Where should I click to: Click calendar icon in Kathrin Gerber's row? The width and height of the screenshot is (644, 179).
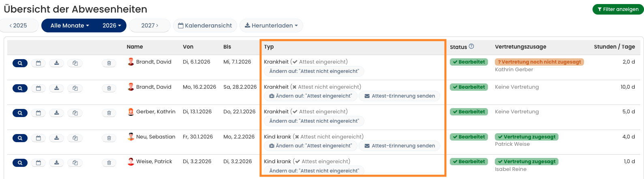(x=39, y=113)
